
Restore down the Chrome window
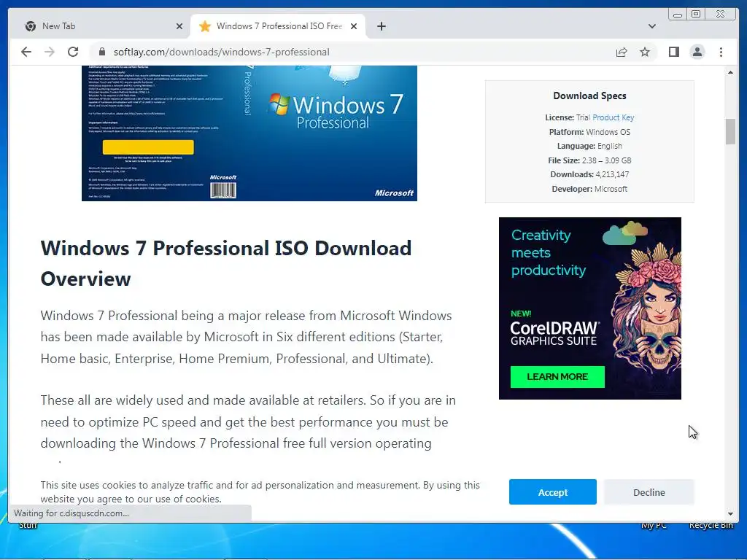click(x=696, y=15)
